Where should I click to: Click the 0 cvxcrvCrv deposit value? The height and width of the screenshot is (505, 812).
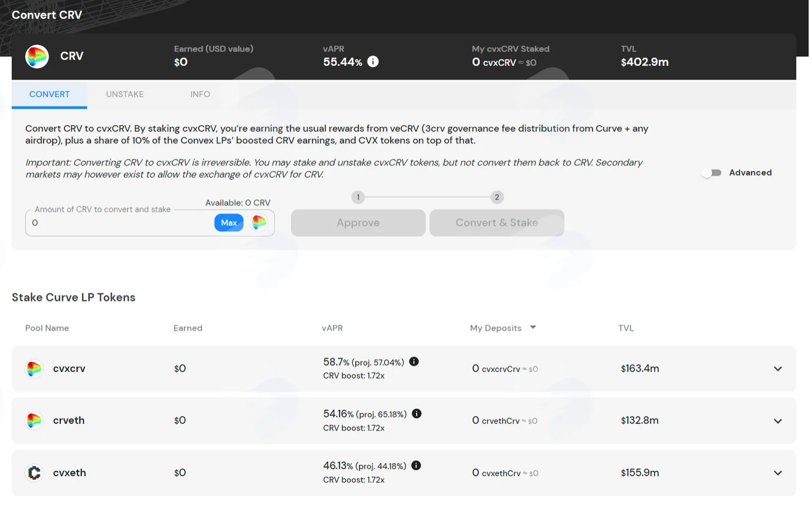pyautogui.click(x=505, y=369)
